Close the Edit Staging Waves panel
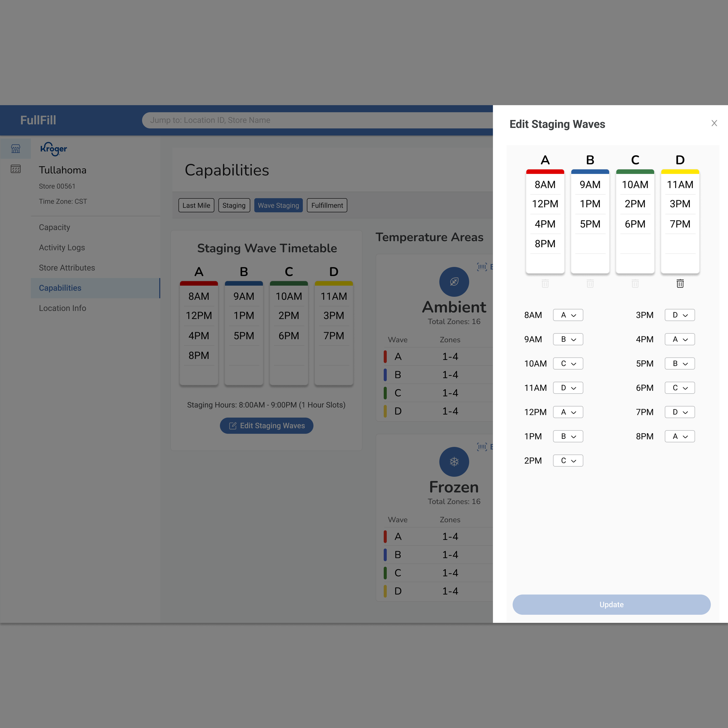728x728 pixels. tap(714, 123)
